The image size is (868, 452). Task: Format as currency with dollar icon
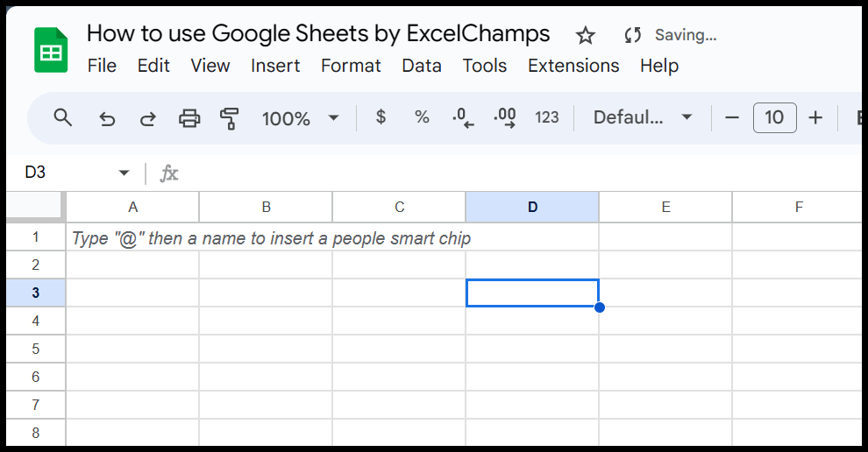[x=381, y=117]
